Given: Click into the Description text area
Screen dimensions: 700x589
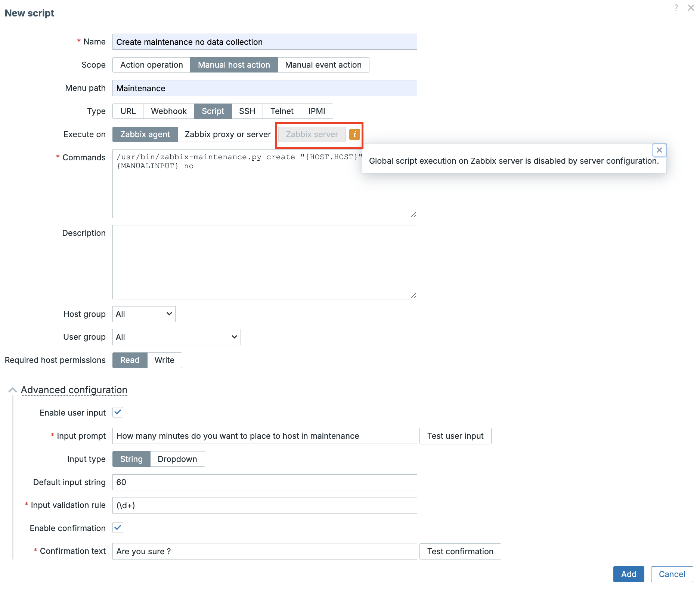Looking at the screenshot, I should tap(265, 262).
